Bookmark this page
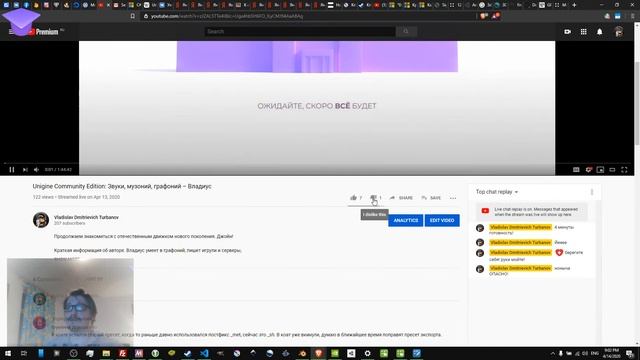Viewport: 640px width, 360px height. click(133, 16)
